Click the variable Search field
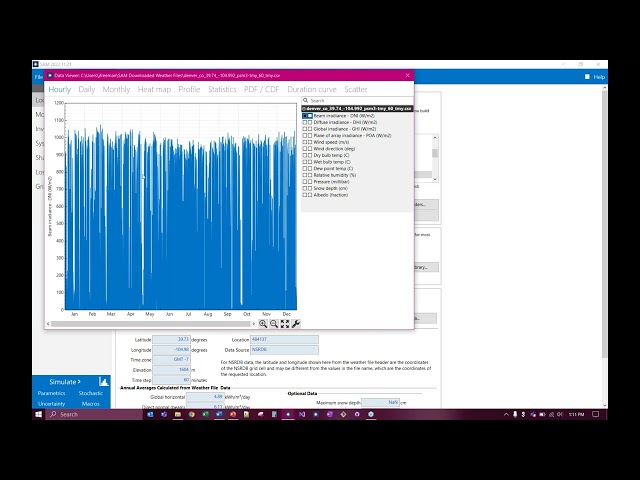 [x=357, y=100]
